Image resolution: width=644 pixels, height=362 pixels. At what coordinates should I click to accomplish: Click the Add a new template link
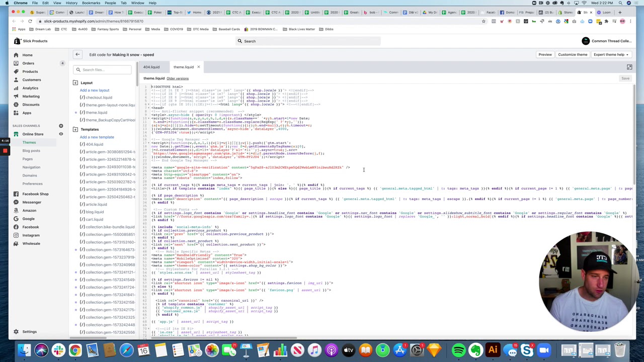pos(97,137)
